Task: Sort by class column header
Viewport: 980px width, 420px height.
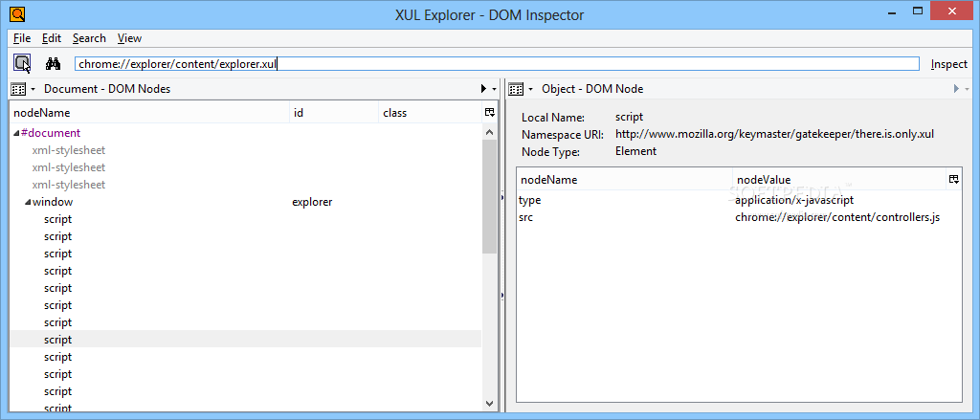Action: click(x=430, y=113)
